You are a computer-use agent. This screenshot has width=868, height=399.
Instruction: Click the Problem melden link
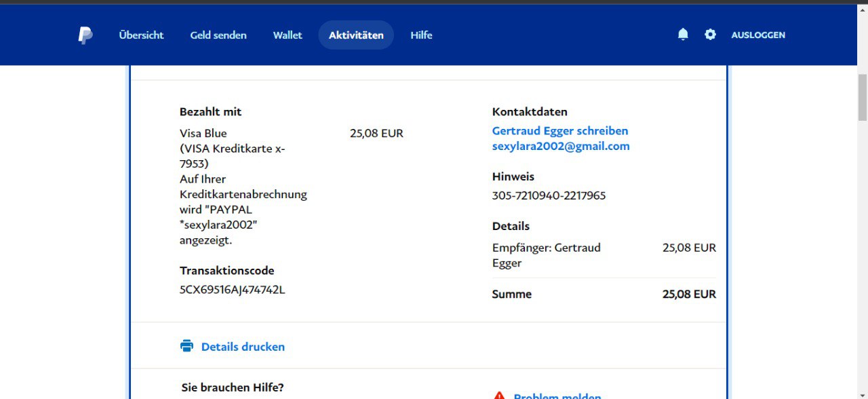pos(557,396)
